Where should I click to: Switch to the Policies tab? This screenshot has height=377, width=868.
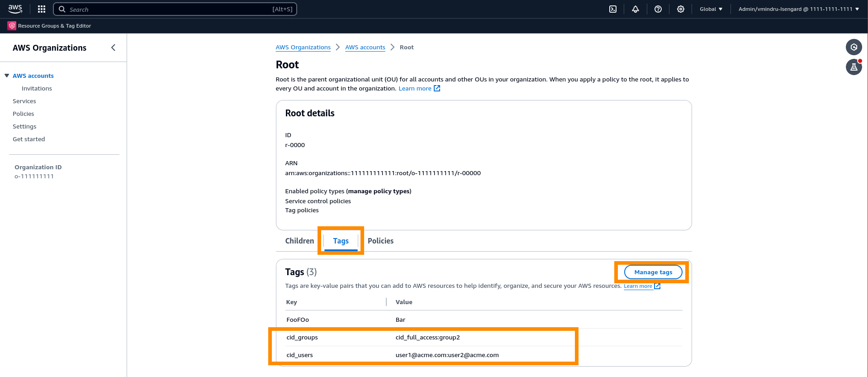pyautogui.click(x=380, y=241)
